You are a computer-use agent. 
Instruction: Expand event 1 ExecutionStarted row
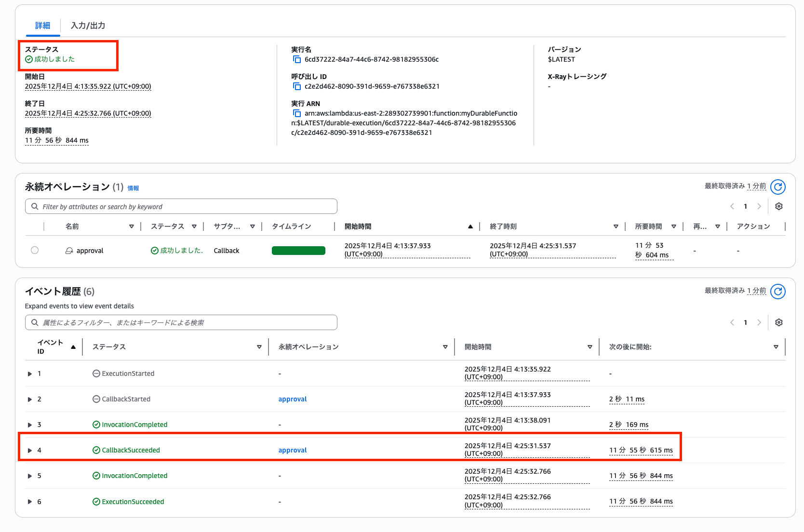tap(30, 374)
